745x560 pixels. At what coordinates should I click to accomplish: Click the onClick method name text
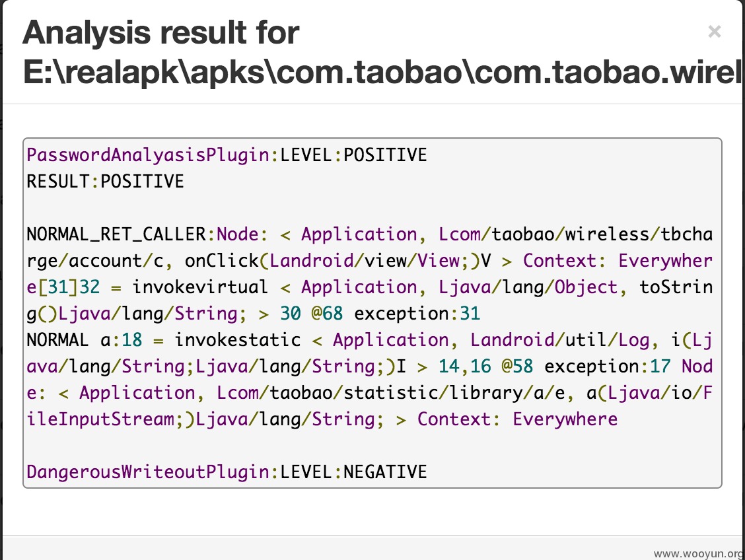(222, 261)
